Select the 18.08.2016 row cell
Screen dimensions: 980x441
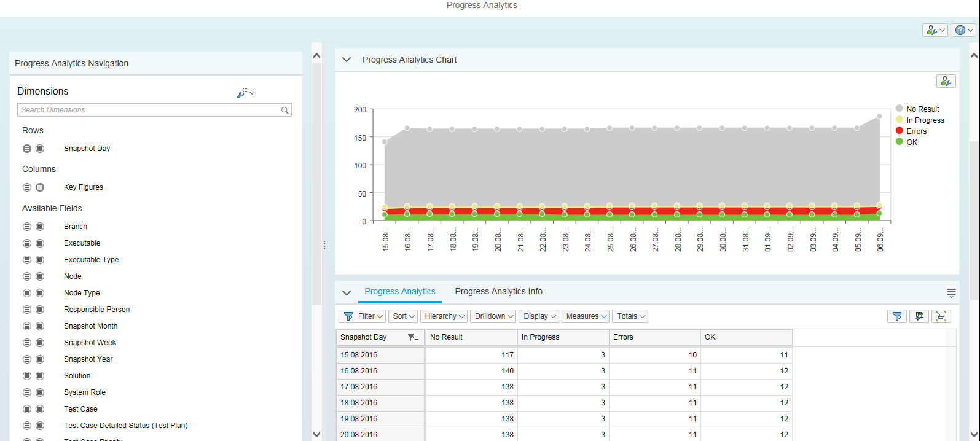[x=380, y=403]
